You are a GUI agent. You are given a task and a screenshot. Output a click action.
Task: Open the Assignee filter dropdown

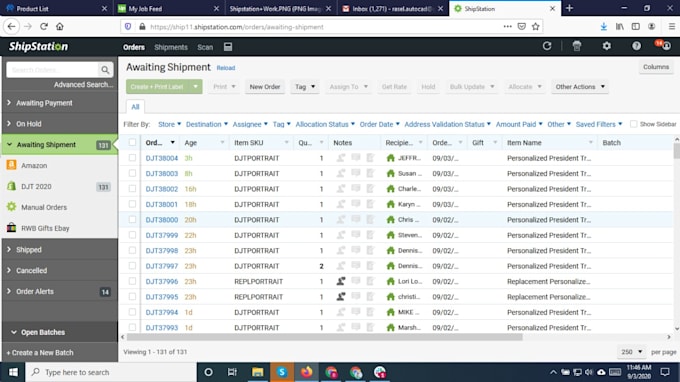pos(250,124)
